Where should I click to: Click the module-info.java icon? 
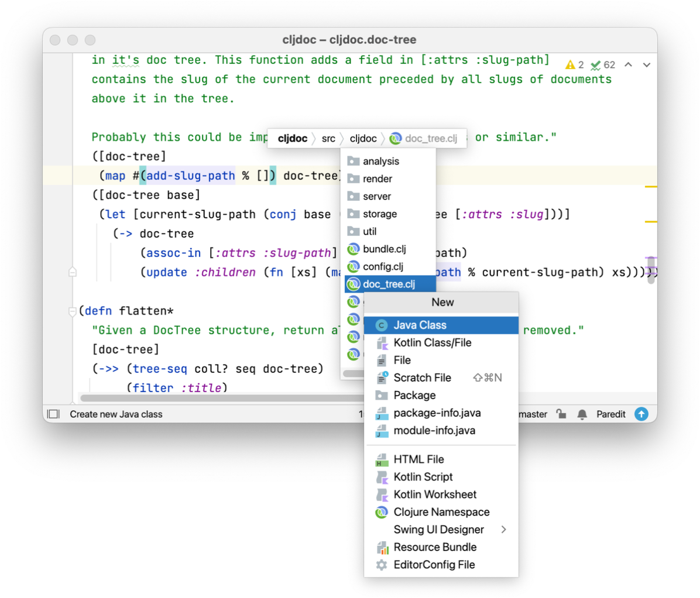382,431
